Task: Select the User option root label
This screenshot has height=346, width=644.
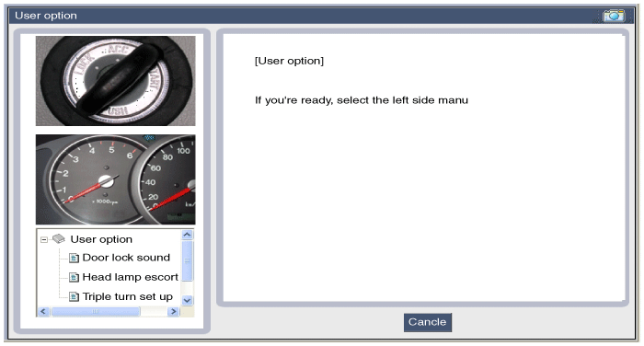Action: click(101, 239)
